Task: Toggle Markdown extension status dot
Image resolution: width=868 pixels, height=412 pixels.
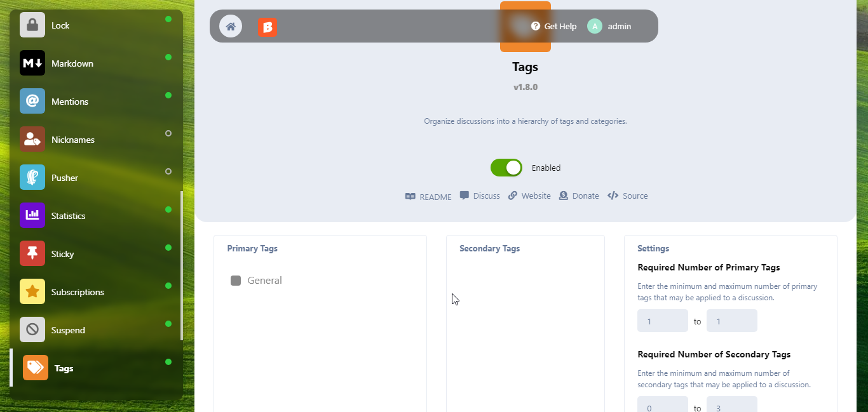Action: [168, 57]
